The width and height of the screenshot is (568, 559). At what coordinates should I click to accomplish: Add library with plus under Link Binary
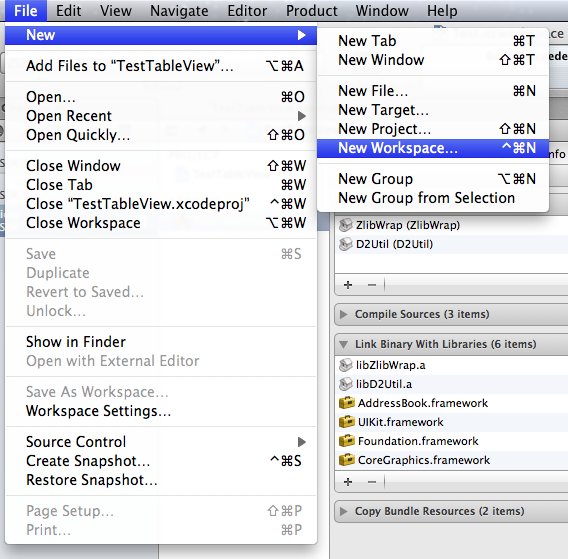(348, 482)
